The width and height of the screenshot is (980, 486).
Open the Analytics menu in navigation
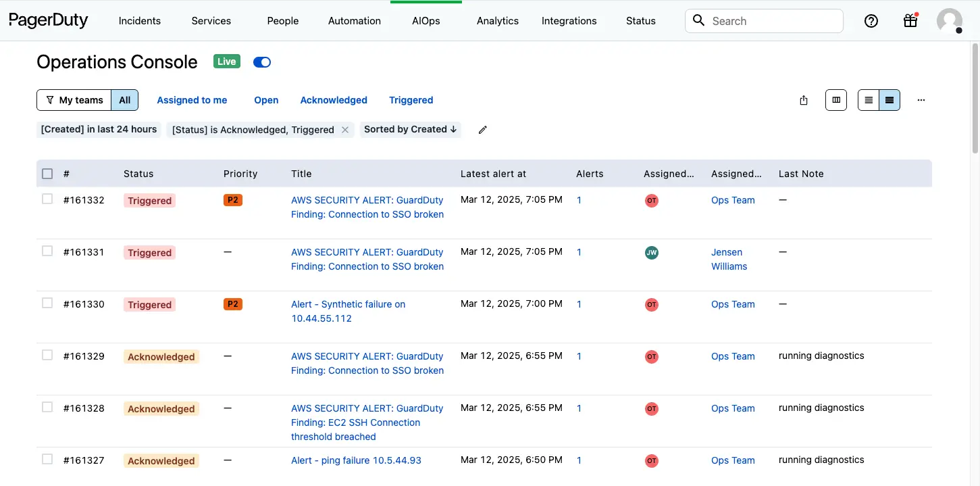498,21
